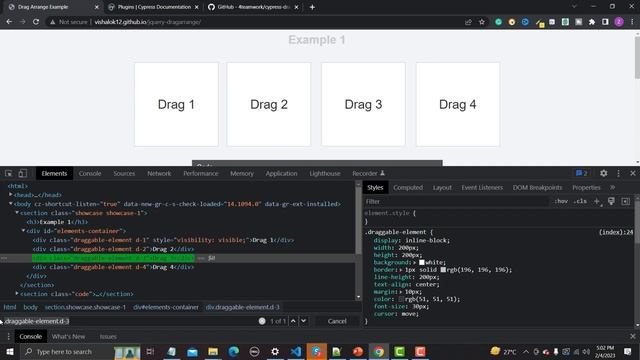
Task: Show more Styles sidebar tabs chevron
Action: point(613,187)
